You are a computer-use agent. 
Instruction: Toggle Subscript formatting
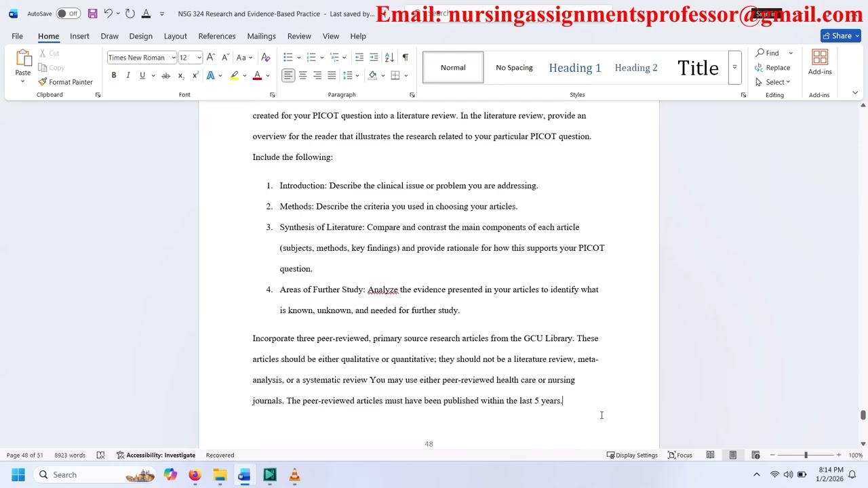[x=180, y=75]
